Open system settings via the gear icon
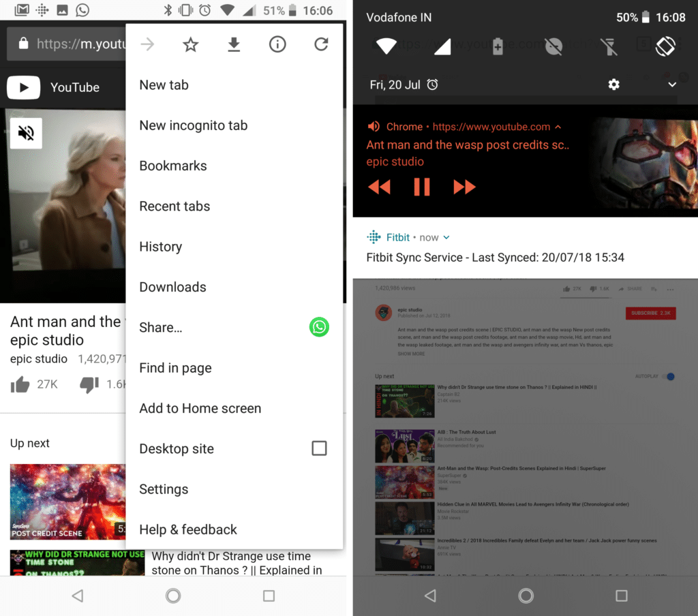The width and height of the screenshot is (698, 616). (613, 84)
